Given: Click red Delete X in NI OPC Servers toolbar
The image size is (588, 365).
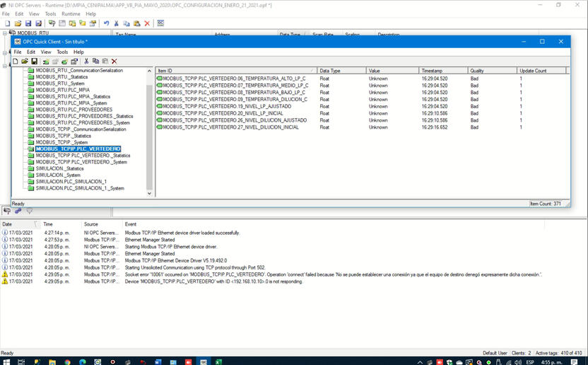Looking at the screenshot, I should 147,23.
